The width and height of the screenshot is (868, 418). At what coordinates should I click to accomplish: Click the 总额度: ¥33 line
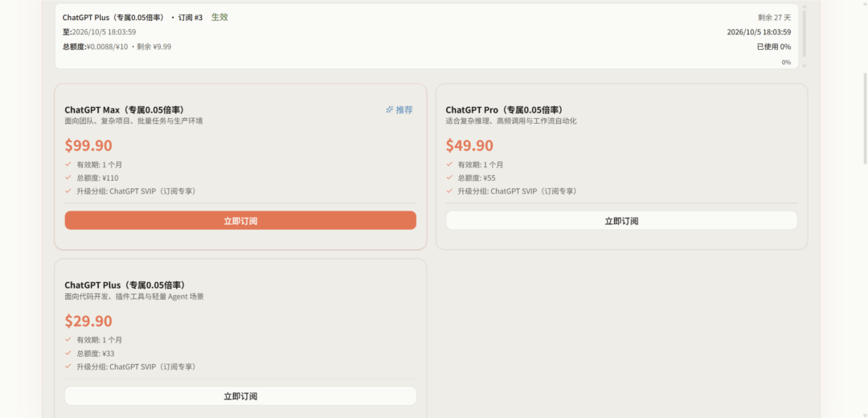point(96,353)
